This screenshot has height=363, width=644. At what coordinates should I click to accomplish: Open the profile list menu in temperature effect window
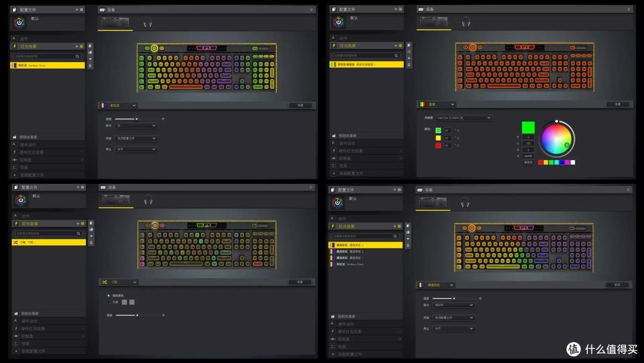coord(401,9)
